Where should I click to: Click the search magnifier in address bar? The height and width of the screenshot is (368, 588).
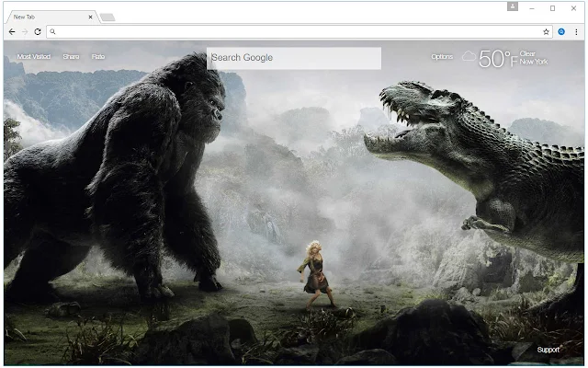(52, 32)
